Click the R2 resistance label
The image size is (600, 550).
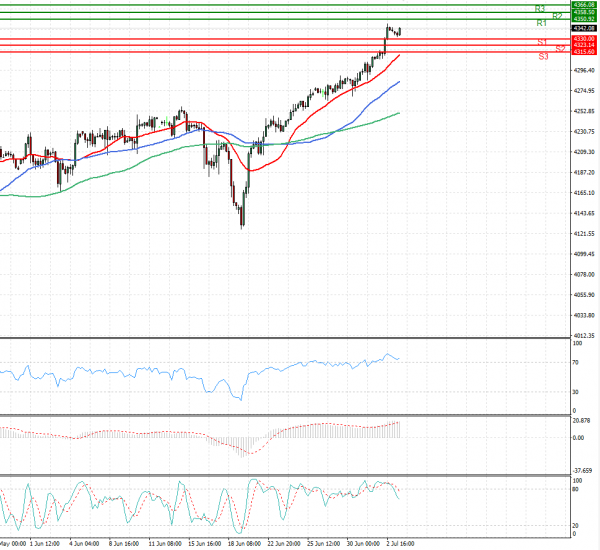[x=557, y=16]
